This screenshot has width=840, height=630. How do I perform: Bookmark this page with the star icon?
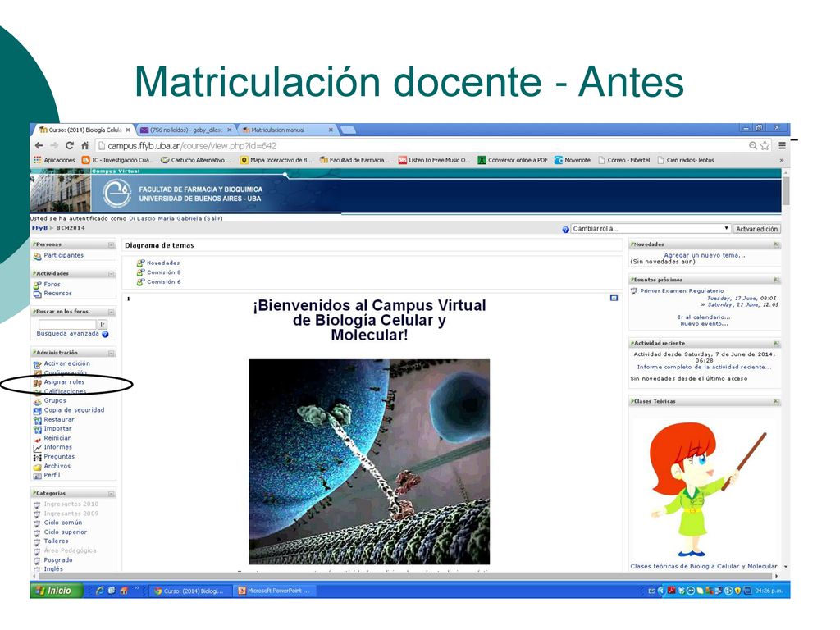(x=765, y=146)
